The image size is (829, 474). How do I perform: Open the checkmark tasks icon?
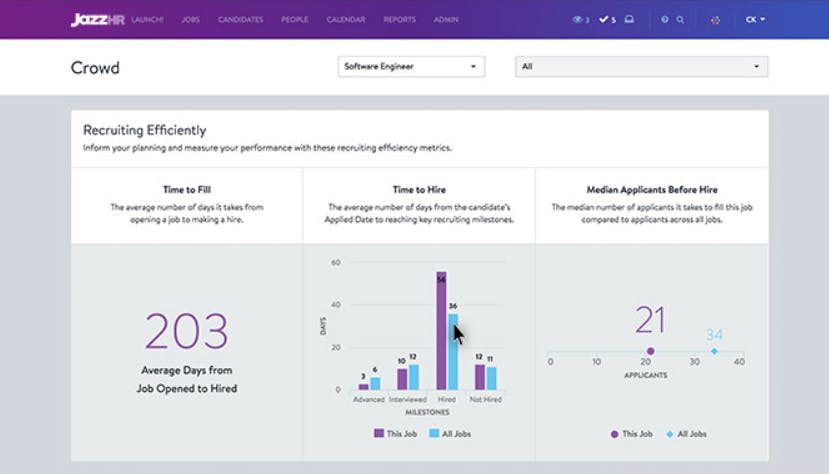click(x=603, y=20)
